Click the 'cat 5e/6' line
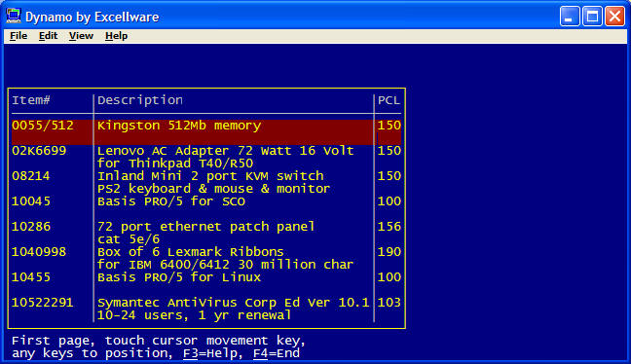The image size is (631, 364). (x=129, y=239)
